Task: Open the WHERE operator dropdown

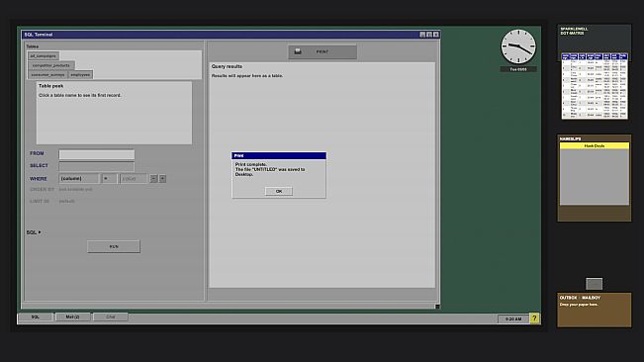Action: [109, 179]
